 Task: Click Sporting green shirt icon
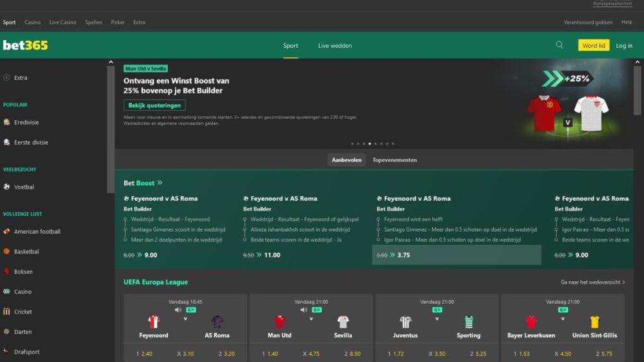(x=468, y=322)
